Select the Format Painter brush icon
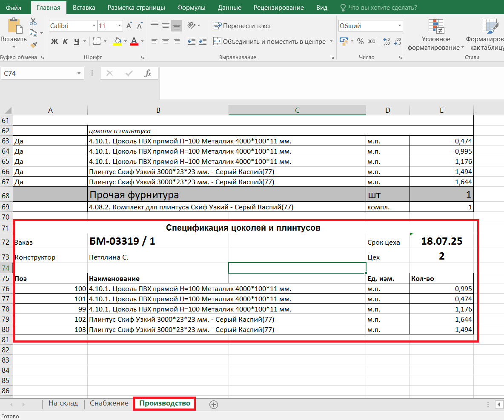This screenshot has width=504, height=420. coord(34,44)
